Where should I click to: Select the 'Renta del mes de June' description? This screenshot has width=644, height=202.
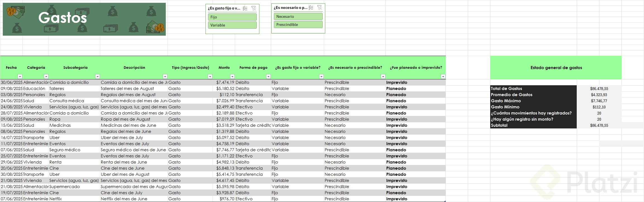pos(134,162)
